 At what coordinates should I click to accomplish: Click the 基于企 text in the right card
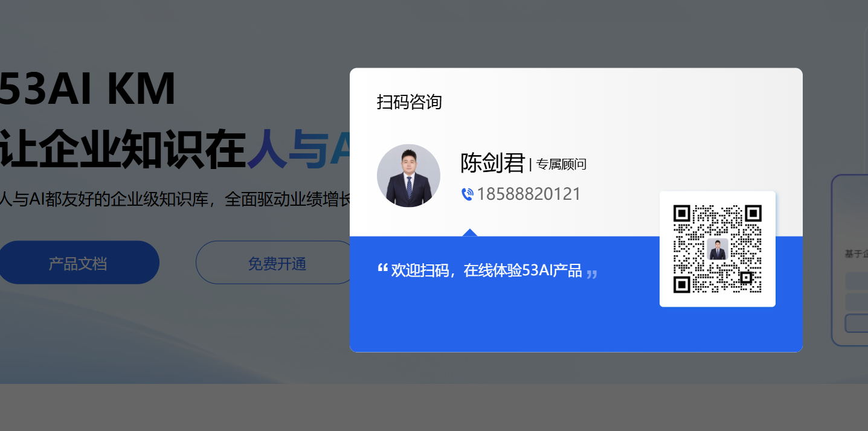click(856, 254)
